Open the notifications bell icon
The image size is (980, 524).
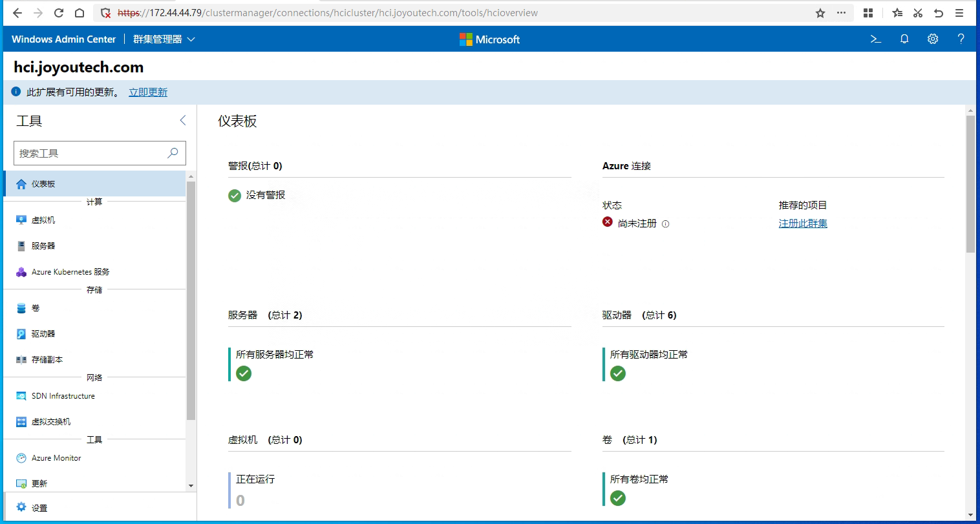pyautogui.click(x=904, y=39)
